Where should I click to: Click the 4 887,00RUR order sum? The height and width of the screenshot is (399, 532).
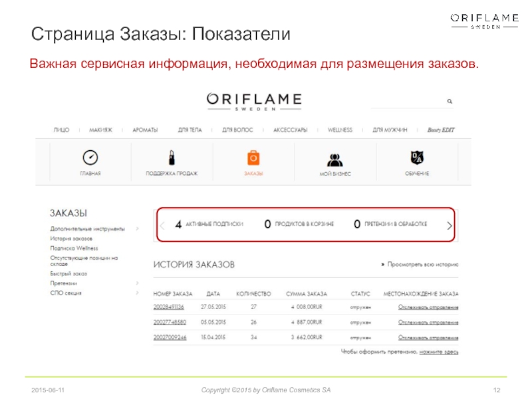[307, 322]
